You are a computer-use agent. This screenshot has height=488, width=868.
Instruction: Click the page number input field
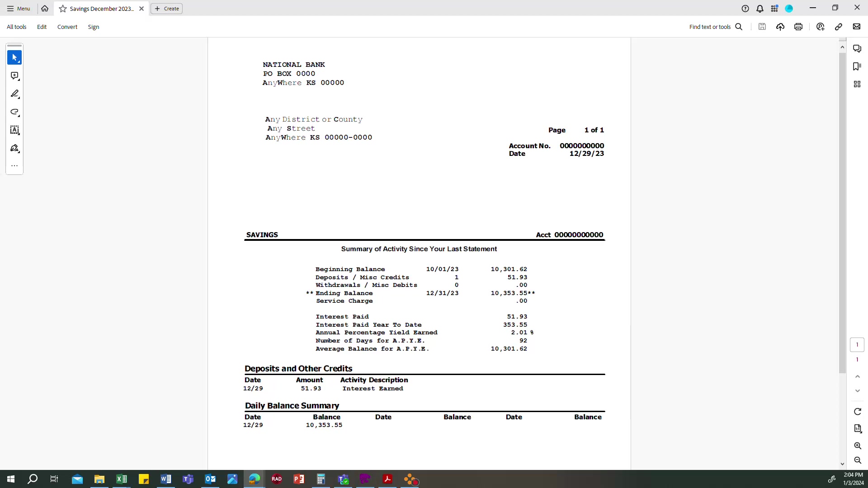pos(858,344)
